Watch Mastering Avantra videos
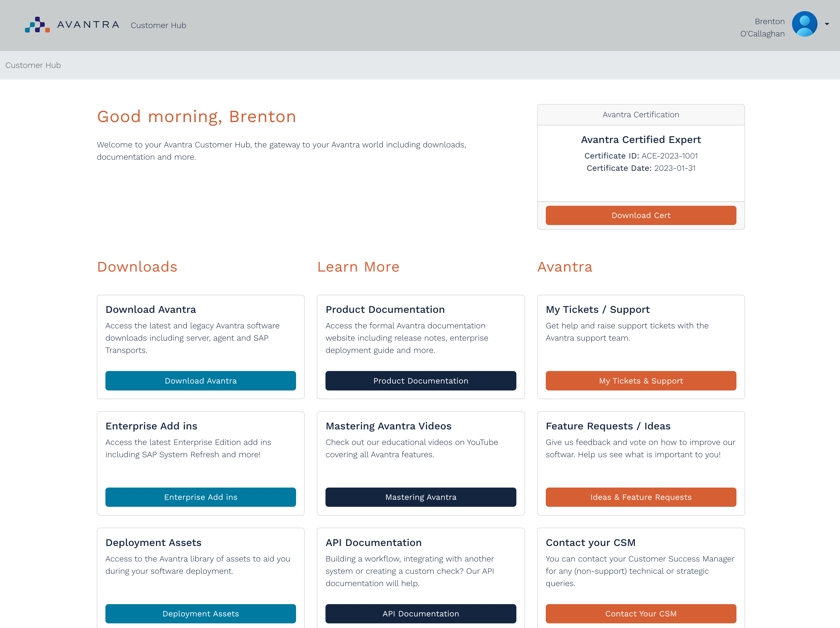The image size is (840, 628). pos(420,497)
